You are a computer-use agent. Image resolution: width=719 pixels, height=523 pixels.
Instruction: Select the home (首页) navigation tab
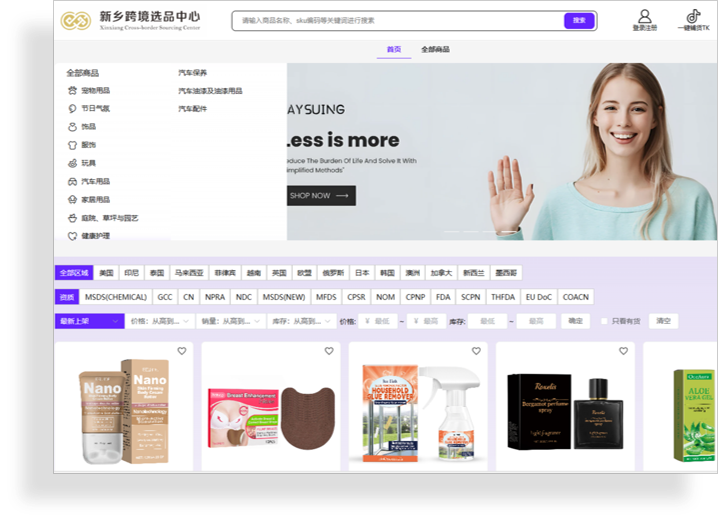[x=394, y=49]
